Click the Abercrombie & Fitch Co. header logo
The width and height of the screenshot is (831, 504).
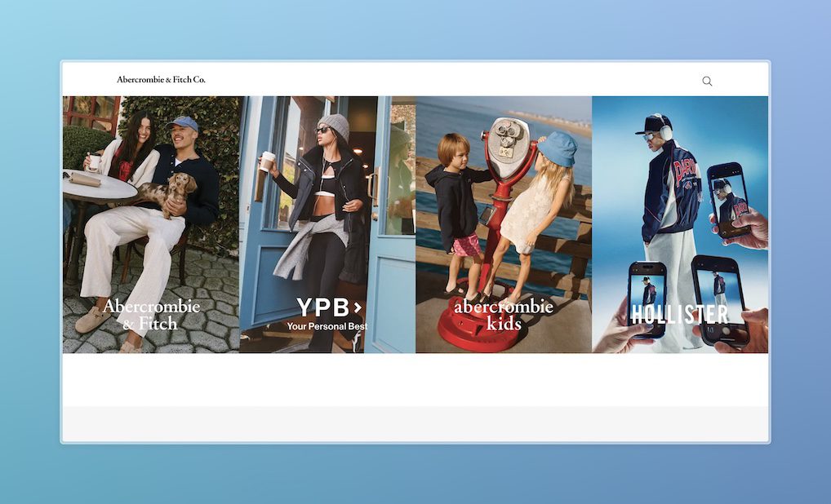[161, 79]
